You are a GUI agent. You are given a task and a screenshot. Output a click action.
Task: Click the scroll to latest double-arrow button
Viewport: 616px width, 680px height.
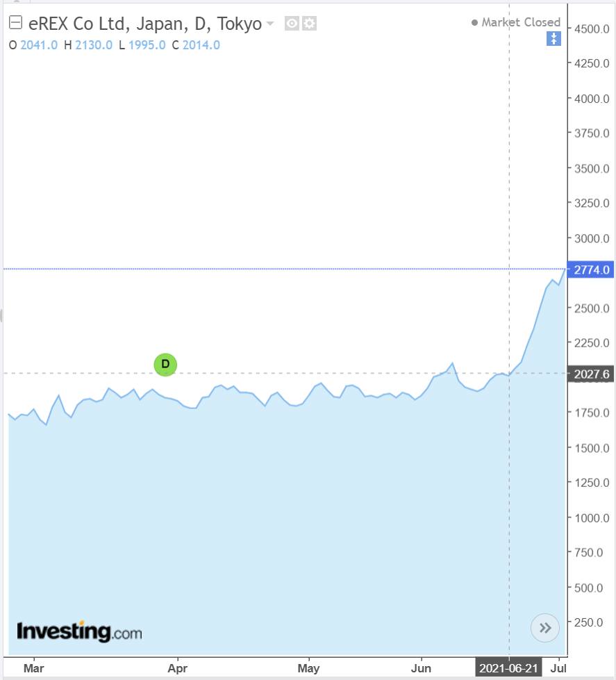click(x=545, y=627)
